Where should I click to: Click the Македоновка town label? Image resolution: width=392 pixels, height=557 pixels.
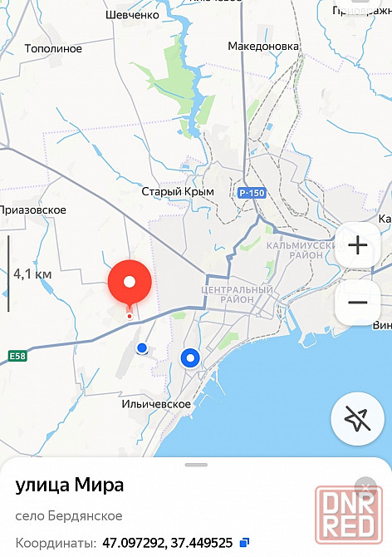point(263,47)
